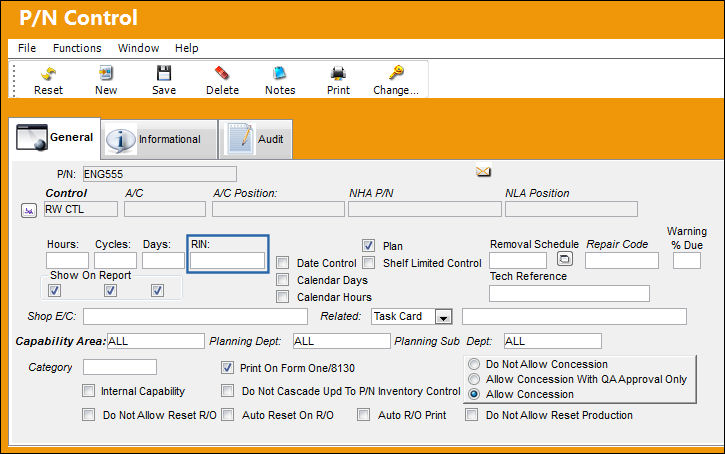Viewport: 725px width, 454px height.
Task: Select Do Not Allow Concession radio button
Action: tap(474, 364)
